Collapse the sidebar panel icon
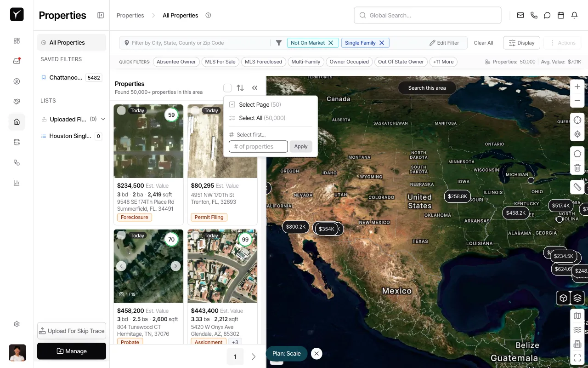This screenshot has width=588, height=368. point(101,15)
